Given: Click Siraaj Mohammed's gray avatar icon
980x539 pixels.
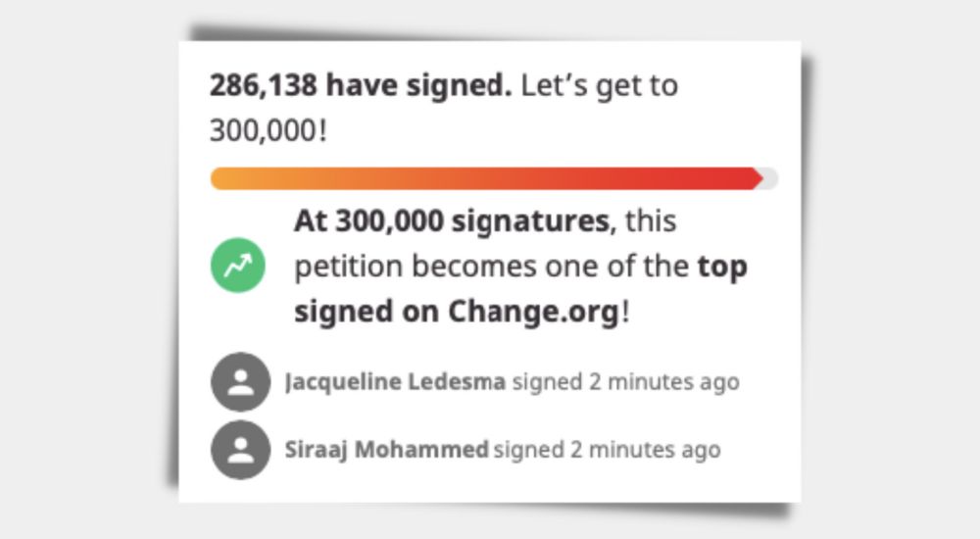Looking at the screenshot, I should pyautogui.click(x=239, y=450).
